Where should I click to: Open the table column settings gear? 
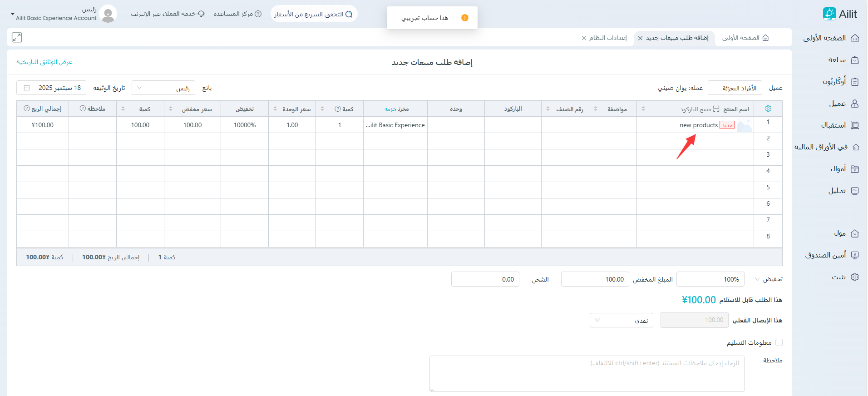(x=768, y=109)
